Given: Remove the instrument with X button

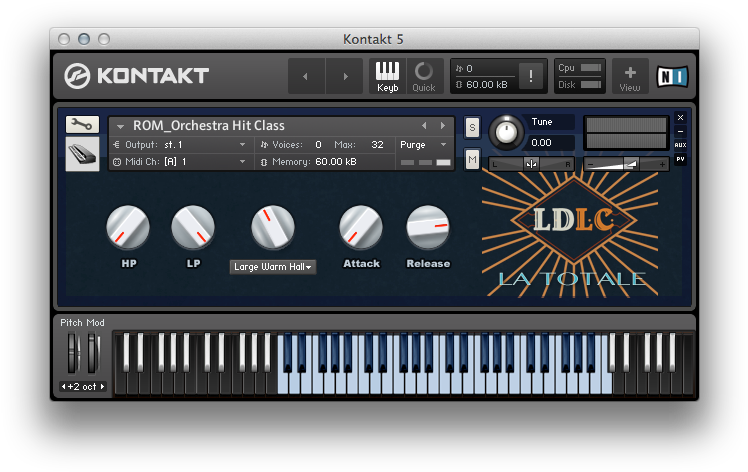Looking at the screenshot, I should [x=681, y=117].
